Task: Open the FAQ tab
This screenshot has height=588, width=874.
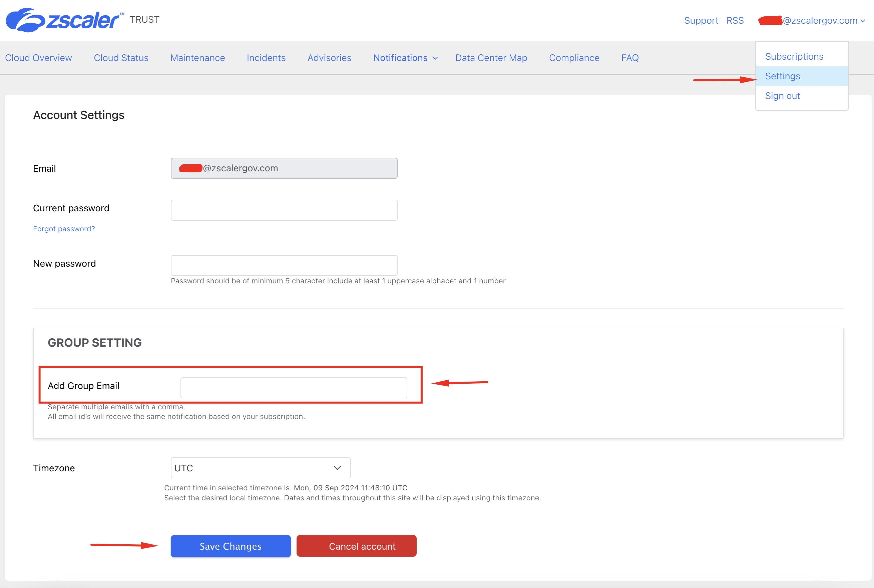Action: click(629, 58)
